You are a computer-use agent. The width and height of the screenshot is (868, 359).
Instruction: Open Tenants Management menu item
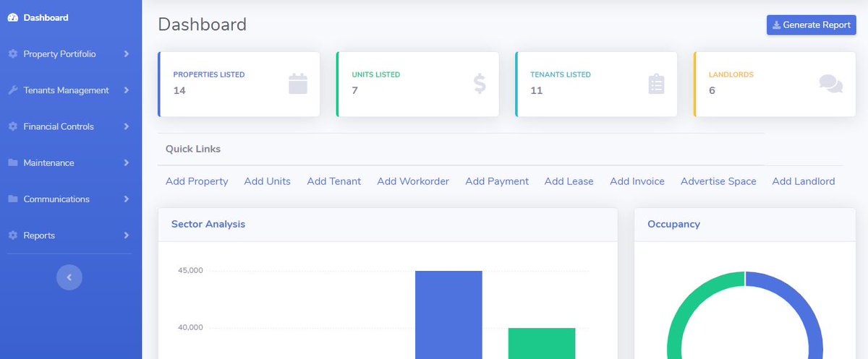pos(69,90)
